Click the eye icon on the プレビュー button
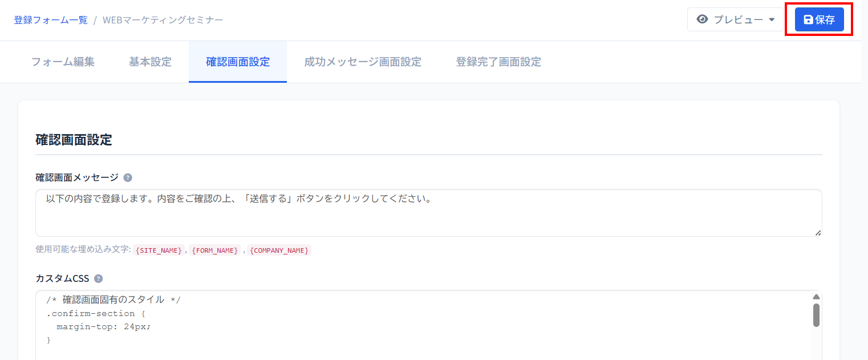868x360 pixels. 702,19
